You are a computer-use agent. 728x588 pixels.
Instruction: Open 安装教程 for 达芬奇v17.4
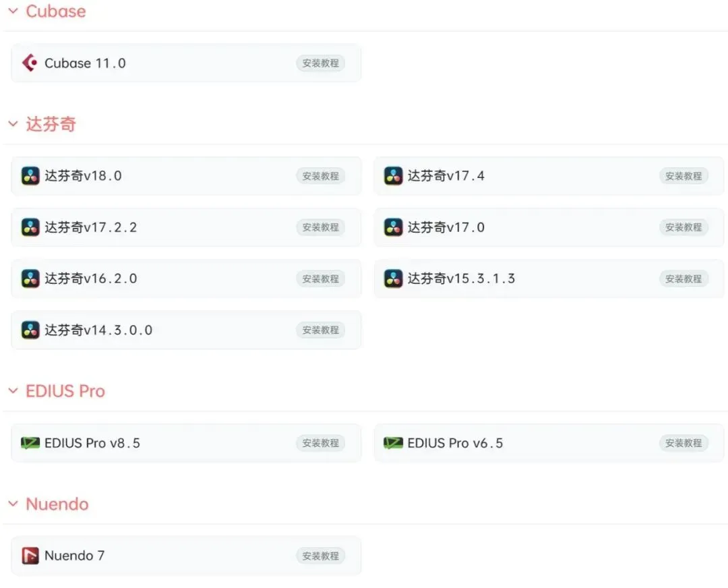684,176
